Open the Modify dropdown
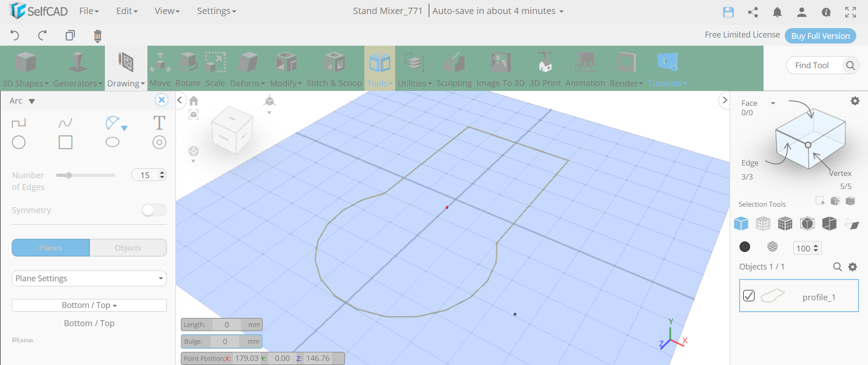The width and height of the screenshot is (868, 365). tap(286, 69)
